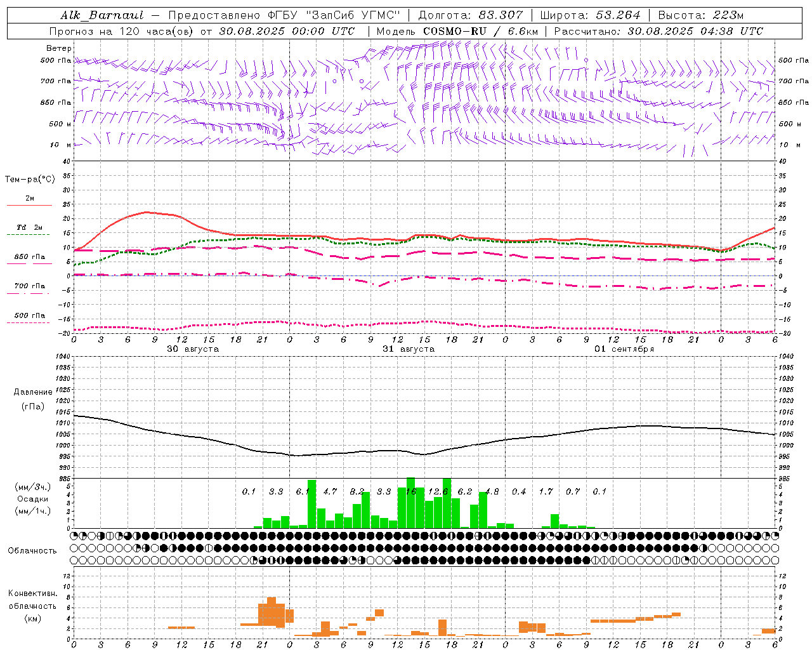Click the 01 сентября date label
The height and width of the screenshot is (650, 812).
click(x=624, y=349)
